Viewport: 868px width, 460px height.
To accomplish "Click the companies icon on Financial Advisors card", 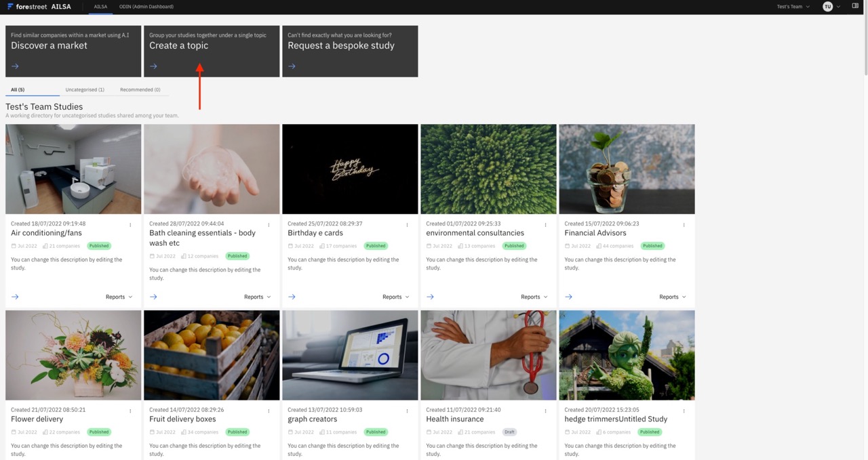I will tap(598, 246).
